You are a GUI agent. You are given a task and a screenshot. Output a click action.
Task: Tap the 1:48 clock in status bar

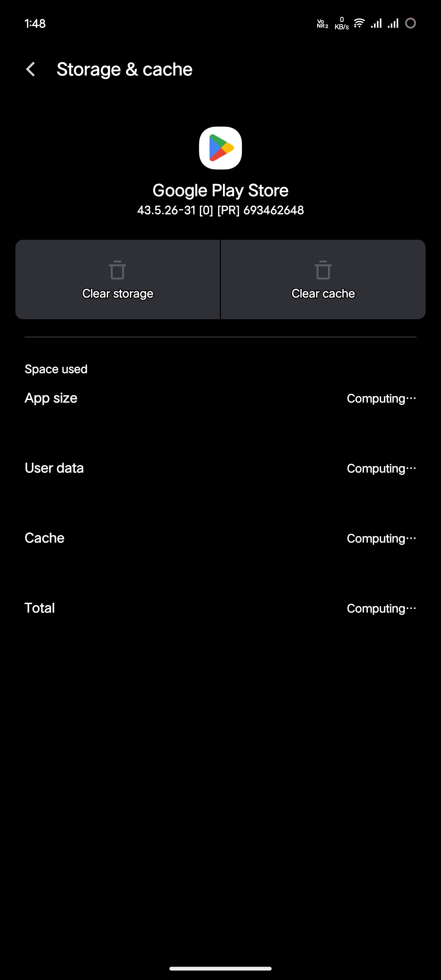click(x=35, y=23)
